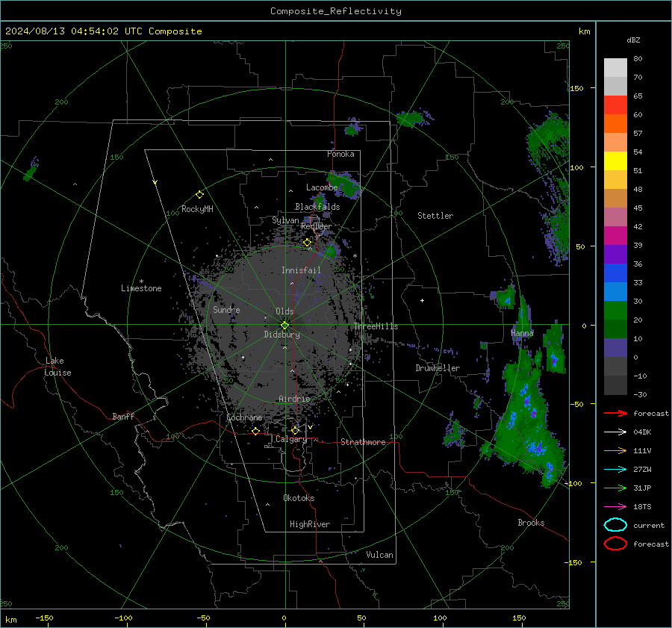Screen dimensions: 672x628
Task: Click the Blackfalds city label
Action: 317,207
